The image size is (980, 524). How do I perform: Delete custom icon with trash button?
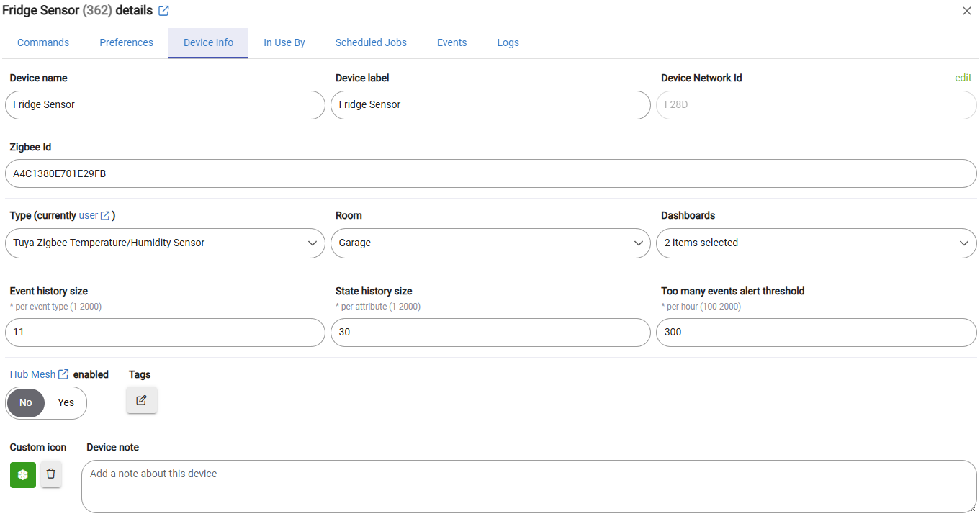51,475
